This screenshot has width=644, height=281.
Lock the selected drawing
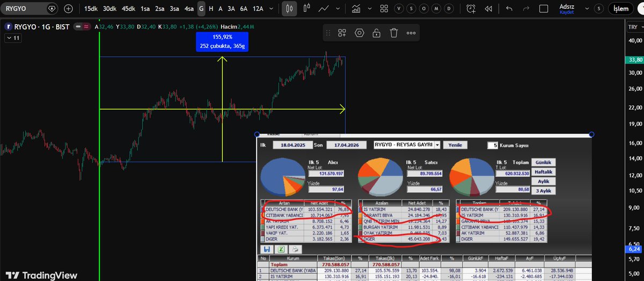[376, 33]
